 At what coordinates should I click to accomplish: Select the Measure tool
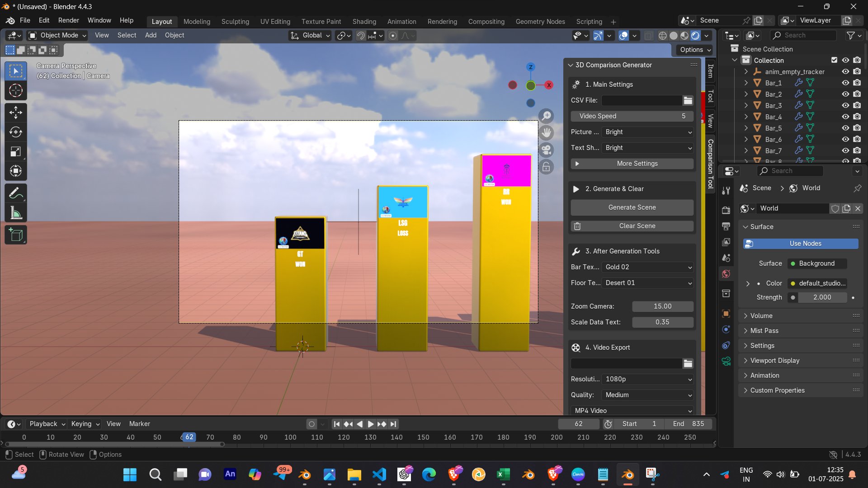[16, 212]
